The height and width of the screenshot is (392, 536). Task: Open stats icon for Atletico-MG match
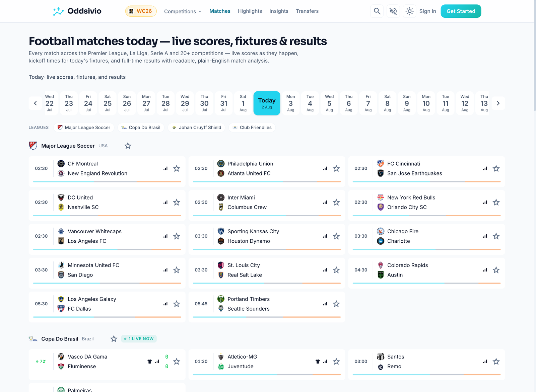pos(325,362)
